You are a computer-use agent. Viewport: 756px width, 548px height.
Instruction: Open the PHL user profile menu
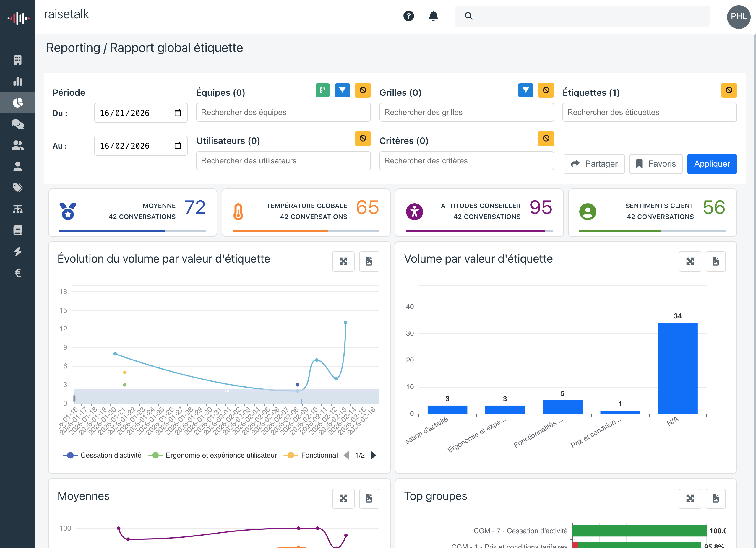pyautogui.click(x=739, y=17)
